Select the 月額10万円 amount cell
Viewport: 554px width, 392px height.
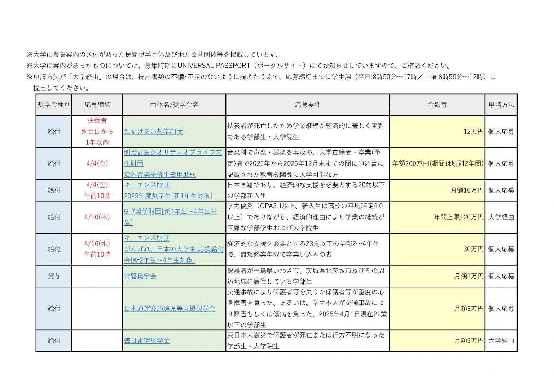[x=467, y=190]
